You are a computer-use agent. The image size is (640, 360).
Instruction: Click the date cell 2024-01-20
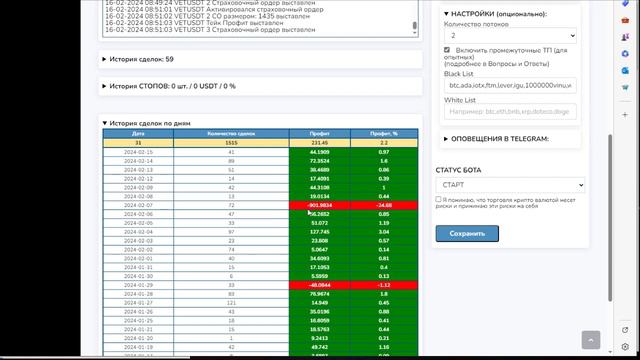tap(138, 338)
